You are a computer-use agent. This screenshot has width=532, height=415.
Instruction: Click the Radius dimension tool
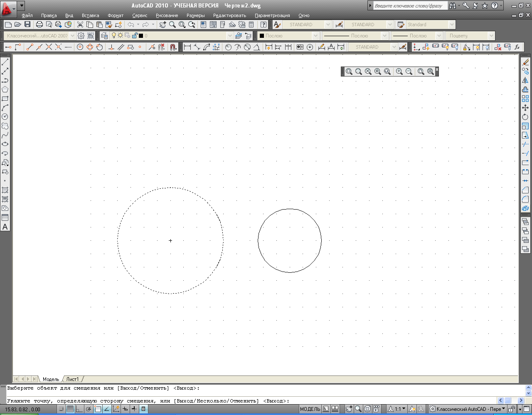coord(228,47)
